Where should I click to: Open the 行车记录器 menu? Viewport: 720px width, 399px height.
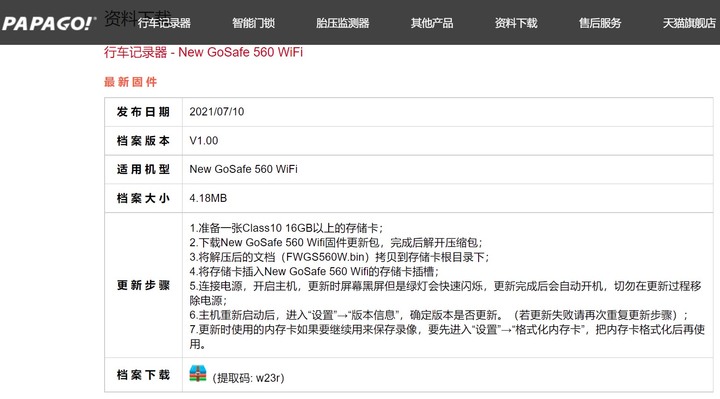click(164, 23)
